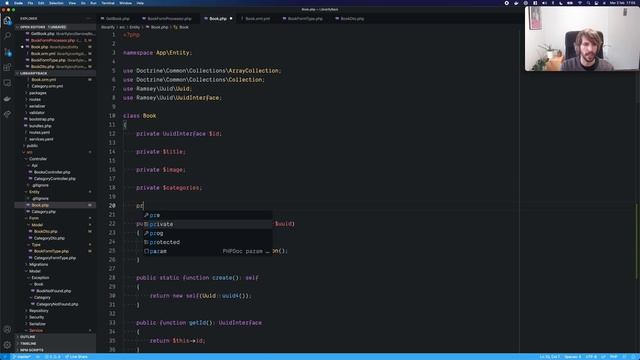Click the Spaces: 4 indentation status item
Screen dimensions: 640x360
tap(572, 357)
